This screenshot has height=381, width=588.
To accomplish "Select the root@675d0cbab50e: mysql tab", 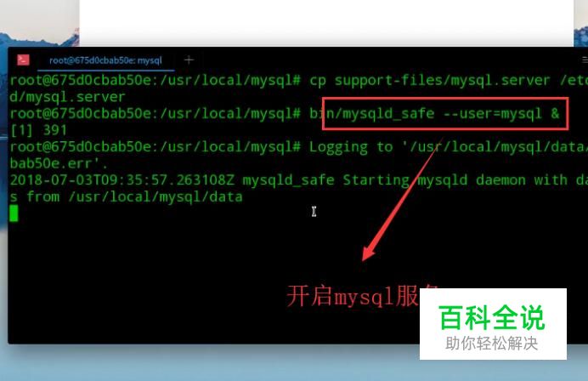I will (x=105, y=60).
